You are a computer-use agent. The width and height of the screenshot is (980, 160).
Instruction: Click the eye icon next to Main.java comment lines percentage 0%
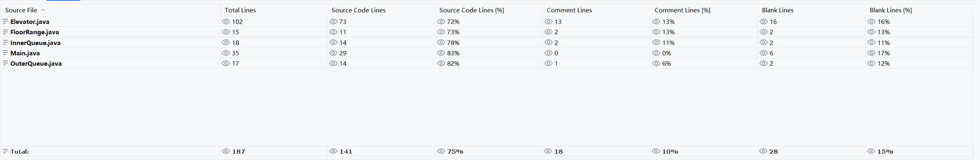point(656,53)
